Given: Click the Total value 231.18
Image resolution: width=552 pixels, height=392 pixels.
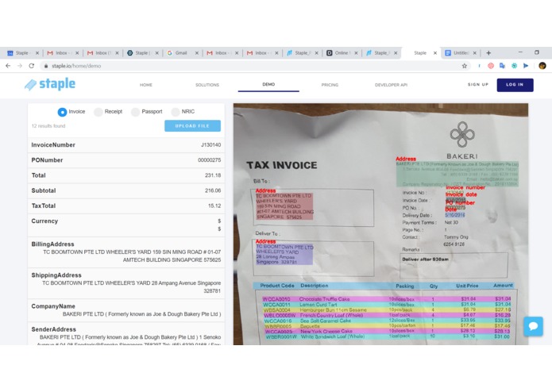Looking at the screenshot, I should coord(213,175).
